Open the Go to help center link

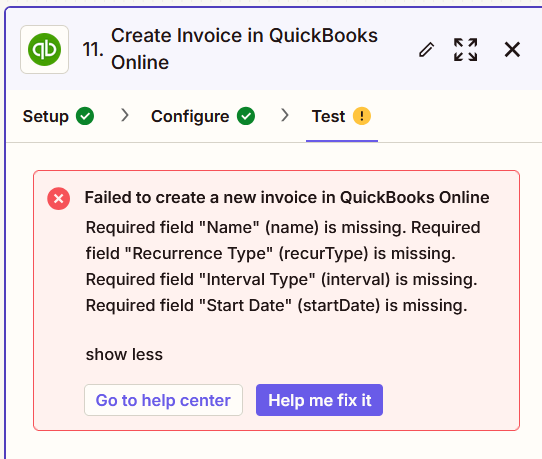tap(163, 400)
